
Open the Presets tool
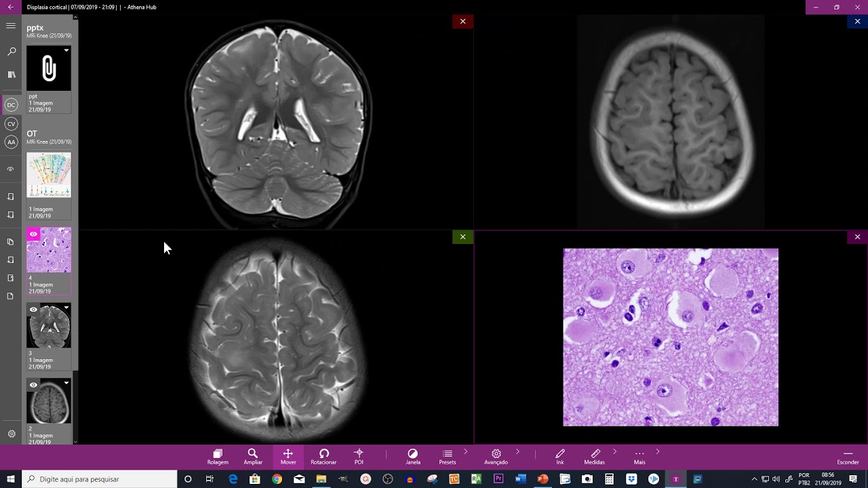[x=448, y=457]
